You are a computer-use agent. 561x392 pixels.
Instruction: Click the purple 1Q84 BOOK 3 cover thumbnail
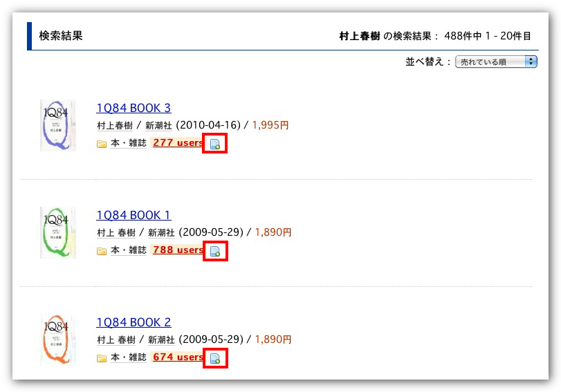pyautogui.click(x=58, y=125)
